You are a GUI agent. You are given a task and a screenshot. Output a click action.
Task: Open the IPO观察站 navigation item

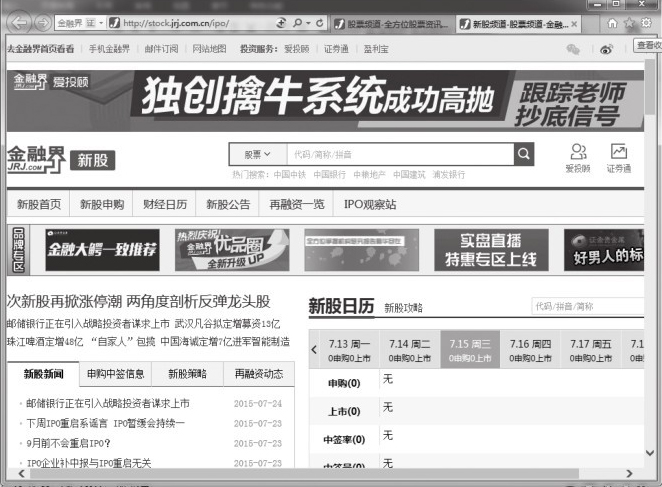[370, 204]
